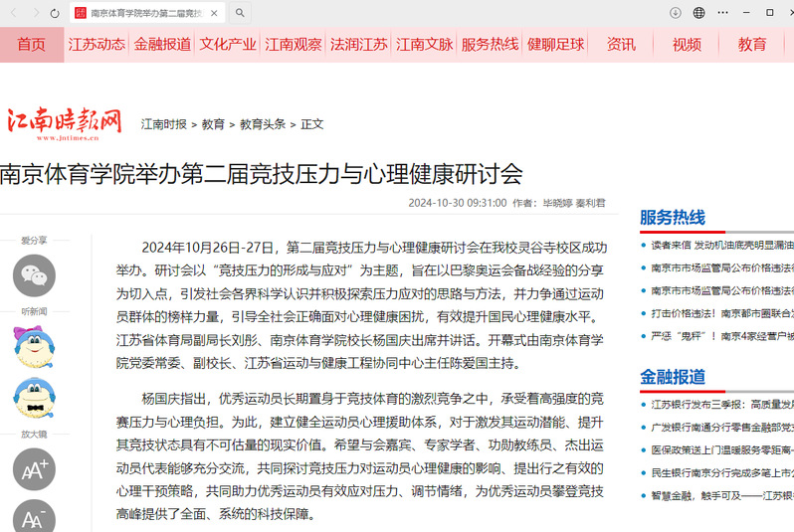Click the 江南时报 site logo
Viewport: 794px width, 532px height.
click(65, 122)
